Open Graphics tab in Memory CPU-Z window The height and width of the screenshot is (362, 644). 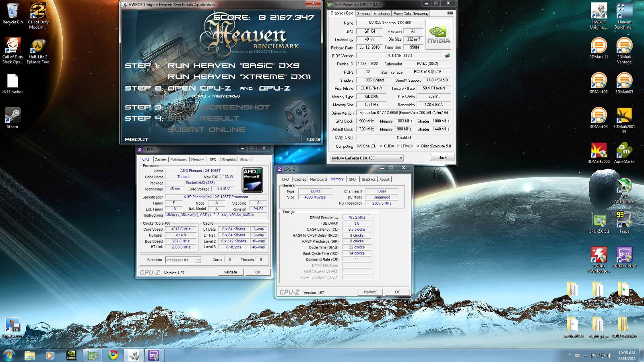point(368,180)
